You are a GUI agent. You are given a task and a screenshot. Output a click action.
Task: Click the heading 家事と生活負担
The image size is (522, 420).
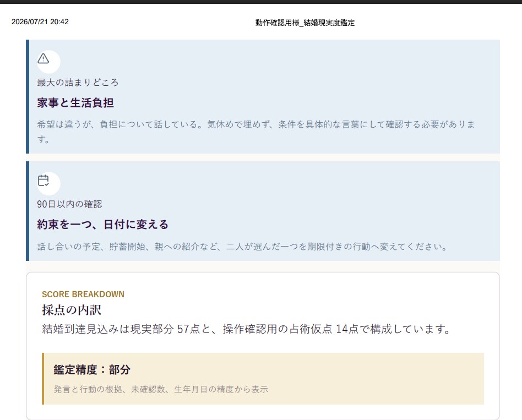75,103
